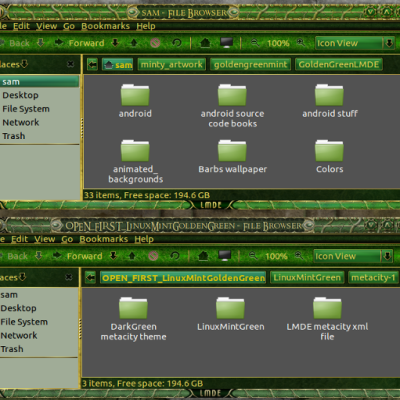Image resolution: width=400 pixels, height=400 pixels.
Task: Click goldengreenmint path button
Action: pos(250,64)
